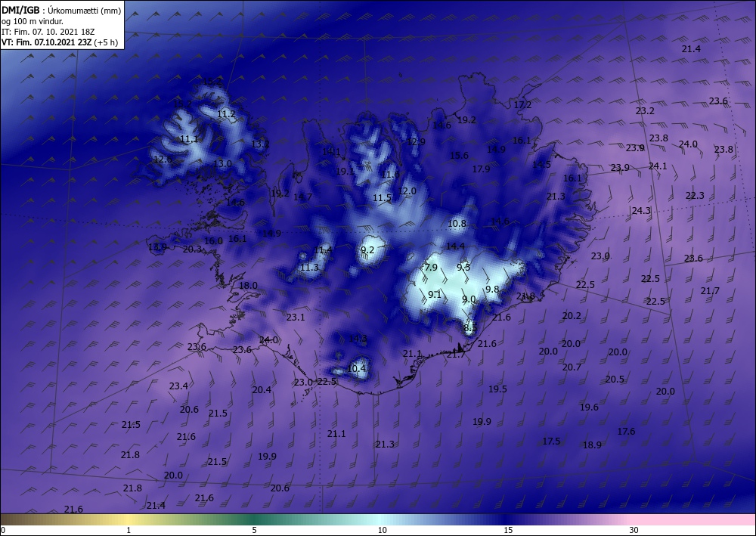Click the map value 8.5
The width and height of the screenshot is (756, 536).
470,328
